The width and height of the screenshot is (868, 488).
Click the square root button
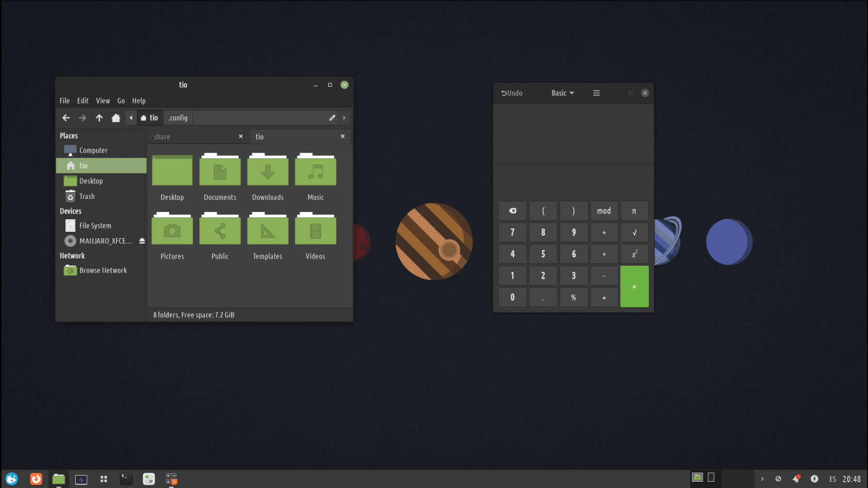click(634, 233)
